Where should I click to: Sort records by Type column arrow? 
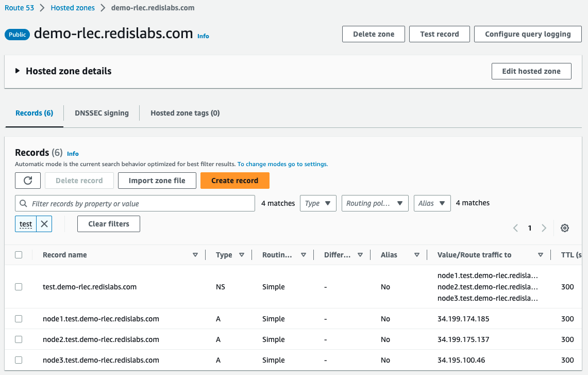242,255
